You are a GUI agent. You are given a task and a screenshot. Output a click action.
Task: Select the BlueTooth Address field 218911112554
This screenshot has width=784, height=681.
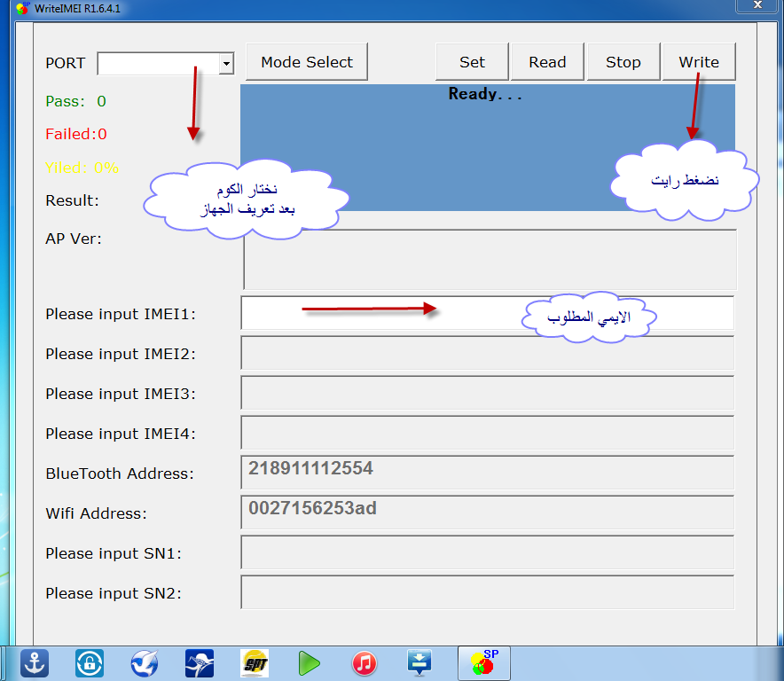pyautogui.click(x=488, y=473)
